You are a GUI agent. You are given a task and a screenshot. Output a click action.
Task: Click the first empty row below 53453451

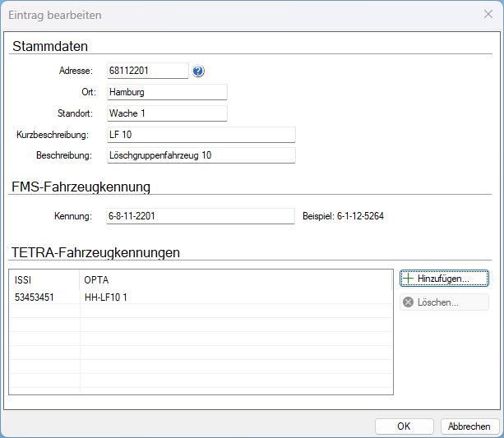(x=201, y=311)
